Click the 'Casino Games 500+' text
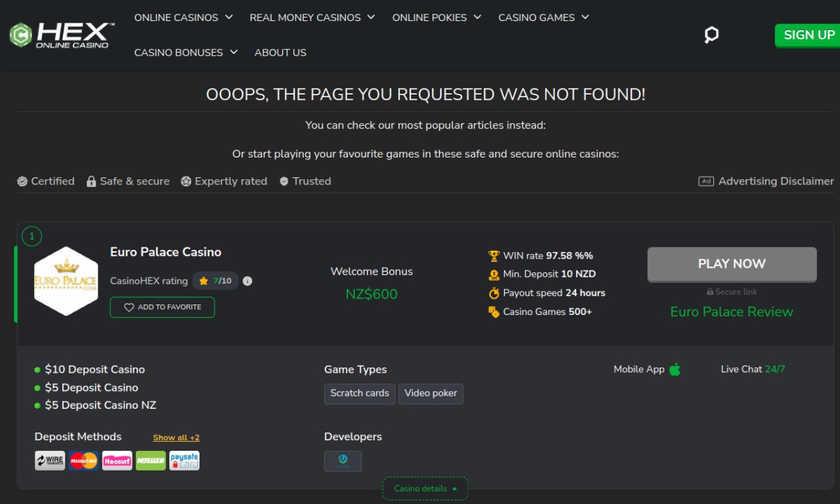This screenshot has width=840, height=504. click(548, 312)
